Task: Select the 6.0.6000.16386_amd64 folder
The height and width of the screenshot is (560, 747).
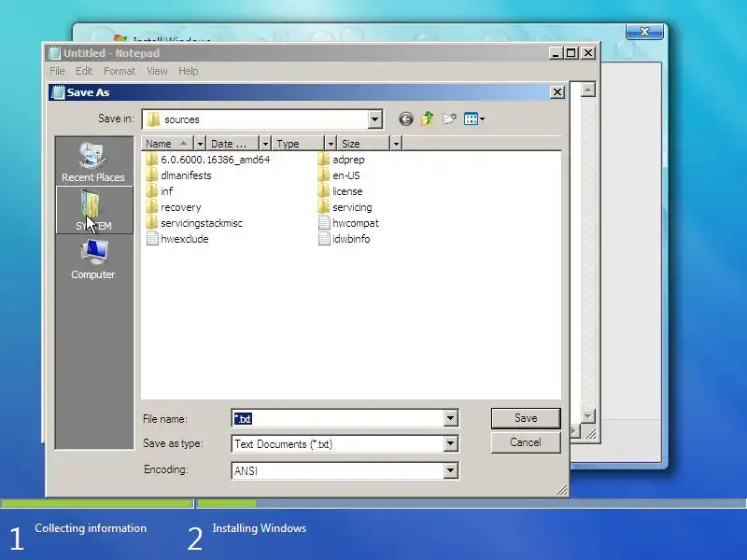Action: (x=208, y=160)
